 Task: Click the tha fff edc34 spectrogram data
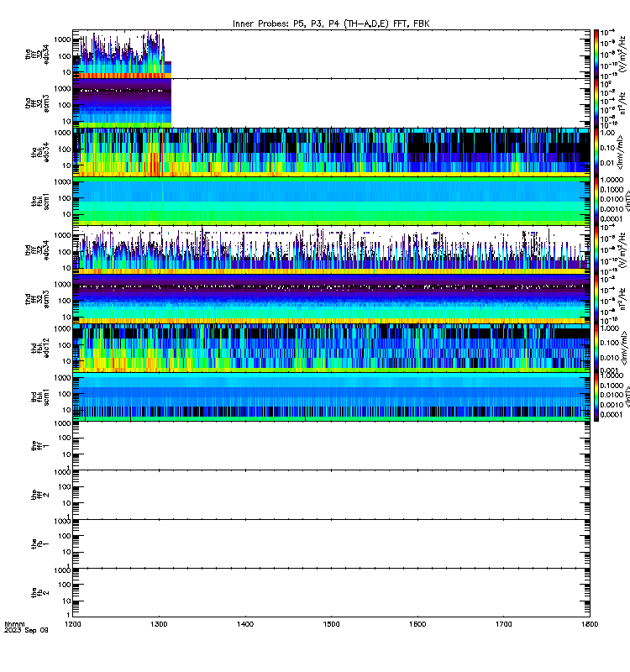(122, 55)
